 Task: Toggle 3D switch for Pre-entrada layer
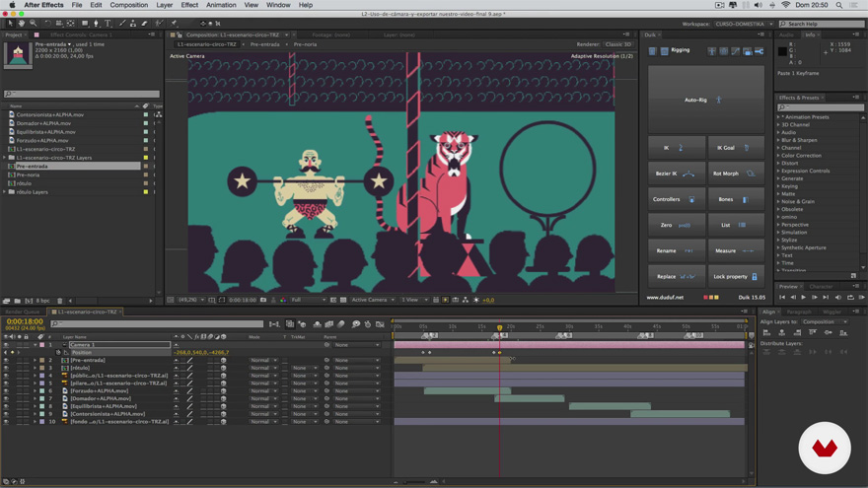224,360
